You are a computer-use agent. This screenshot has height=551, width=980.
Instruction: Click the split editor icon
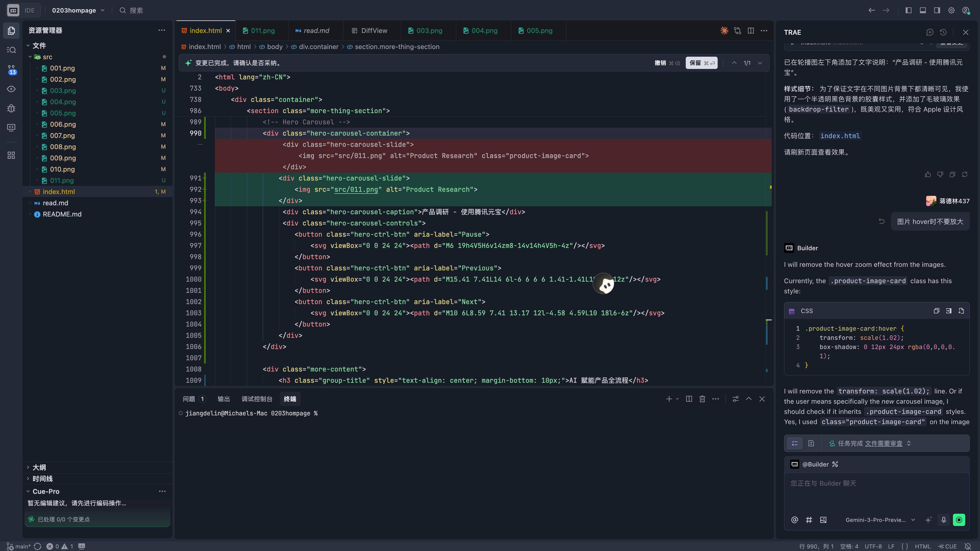[x=751, y=30]
